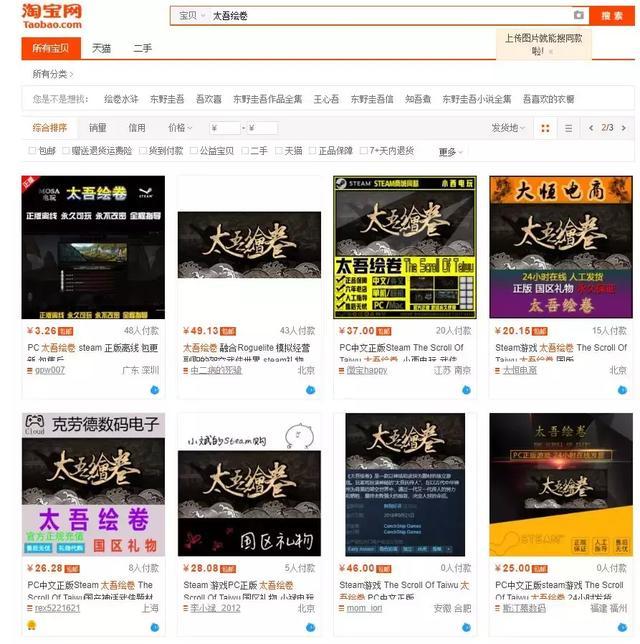
Task: Click suggested search 王心吾
Action: (x=326, y=99)
